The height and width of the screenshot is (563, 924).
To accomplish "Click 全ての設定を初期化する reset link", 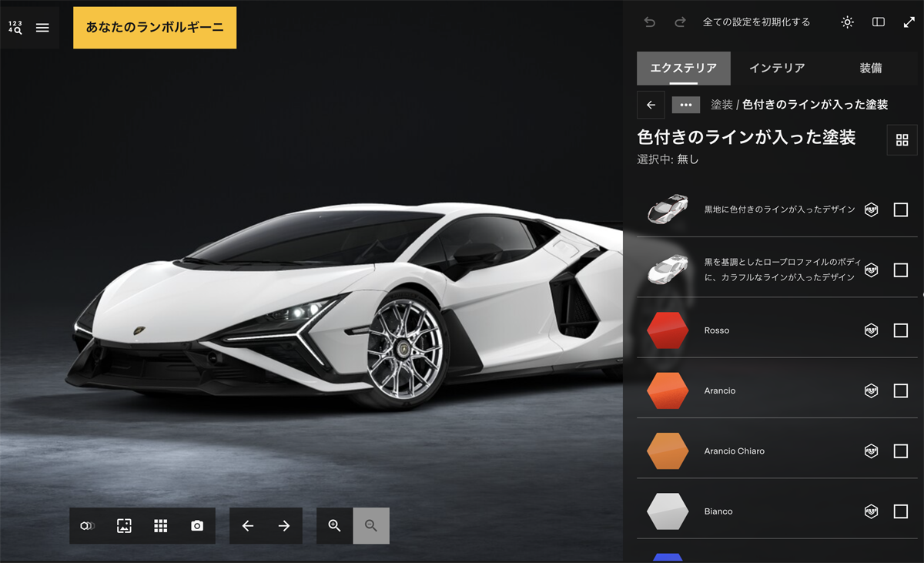I will point(756,22).
